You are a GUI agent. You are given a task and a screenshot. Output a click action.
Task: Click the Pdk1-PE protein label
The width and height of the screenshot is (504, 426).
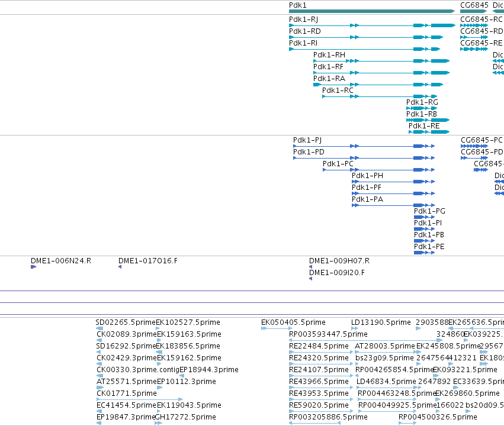[x=429, y=247]
